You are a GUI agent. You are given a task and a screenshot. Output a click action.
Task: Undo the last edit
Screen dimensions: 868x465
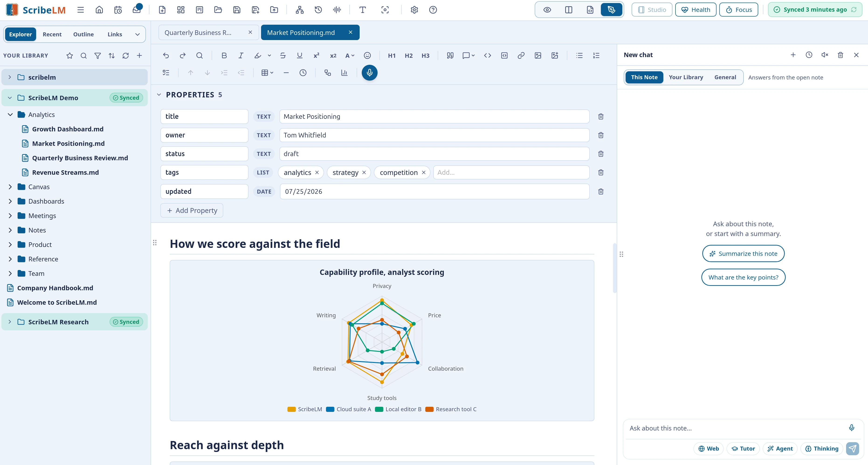[166, 55]
